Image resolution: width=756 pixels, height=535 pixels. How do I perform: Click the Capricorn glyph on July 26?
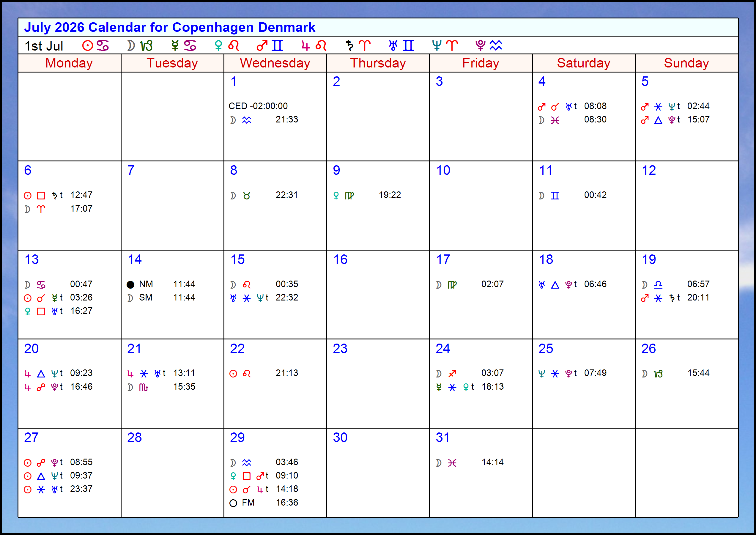[x=658, y=374]
